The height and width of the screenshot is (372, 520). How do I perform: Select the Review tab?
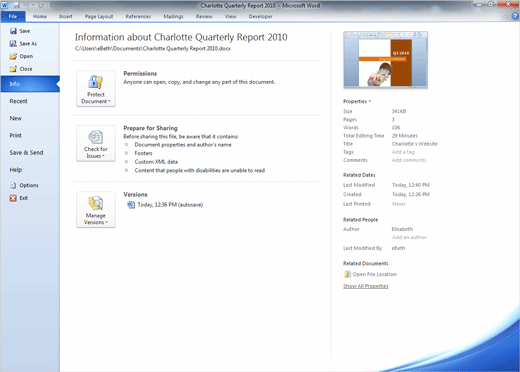pyautogui.click(x=204, y=16)
